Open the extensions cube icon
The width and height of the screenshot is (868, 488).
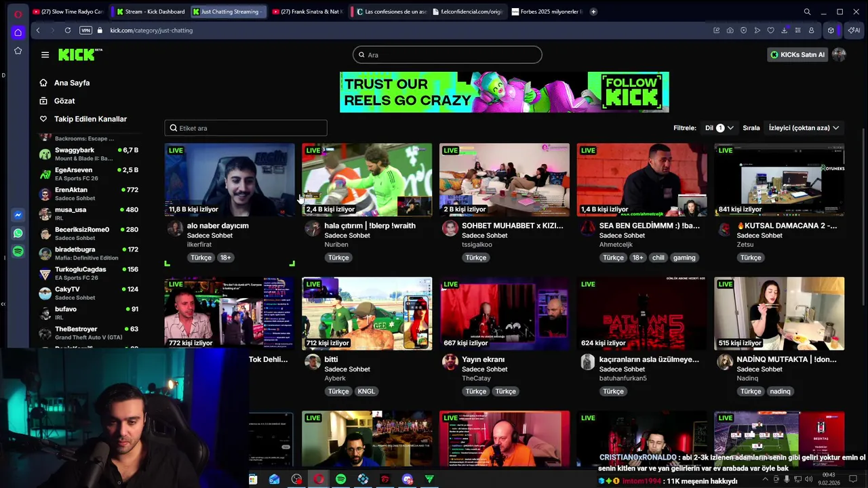pyautogui.click(x=831, y=30)
